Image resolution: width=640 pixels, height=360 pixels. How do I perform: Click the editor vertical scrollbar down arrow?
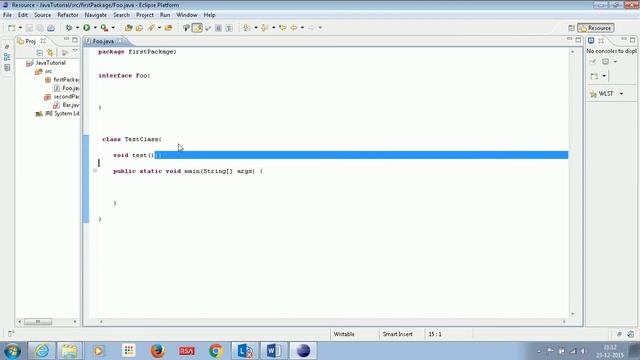(x=572, y=314)
